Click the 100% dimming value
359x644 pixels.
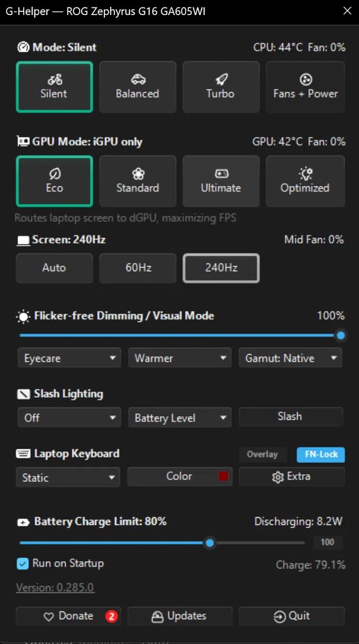pos(331,316)
